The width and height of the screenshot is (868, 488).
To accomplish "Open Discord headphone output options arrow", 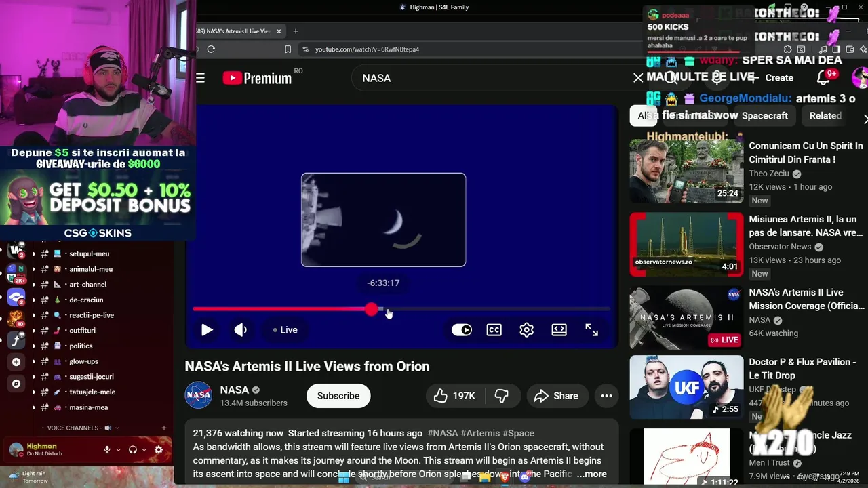I will (144, 449).
